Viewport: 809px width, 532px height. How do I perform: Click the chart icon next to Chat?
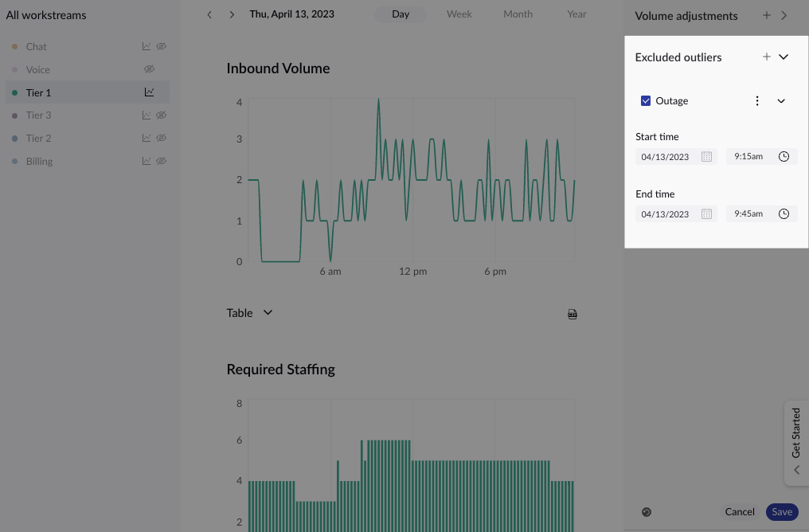147,47
